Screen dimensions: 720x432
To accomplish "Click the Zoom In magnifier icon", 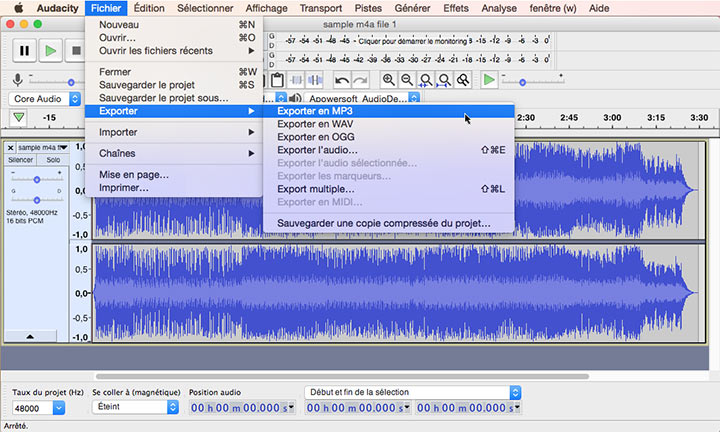I will [389, 80].
